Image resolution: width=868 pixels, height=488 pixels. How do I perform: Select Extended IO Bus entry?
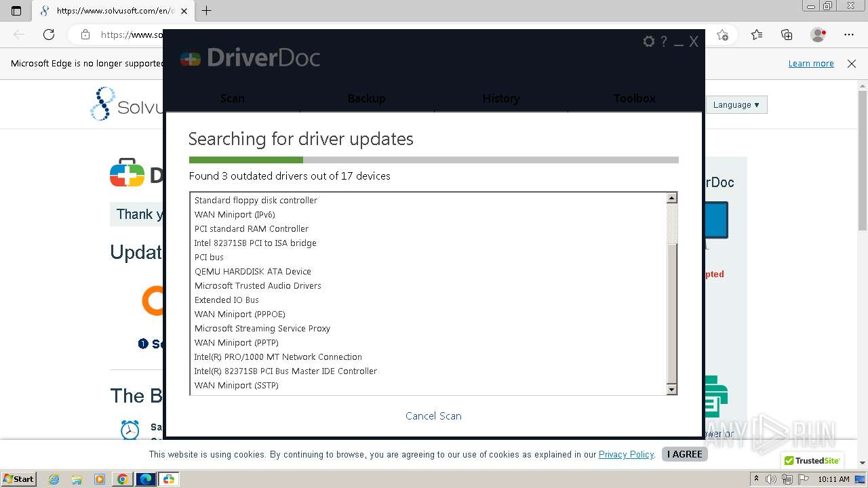coord(226,300)
